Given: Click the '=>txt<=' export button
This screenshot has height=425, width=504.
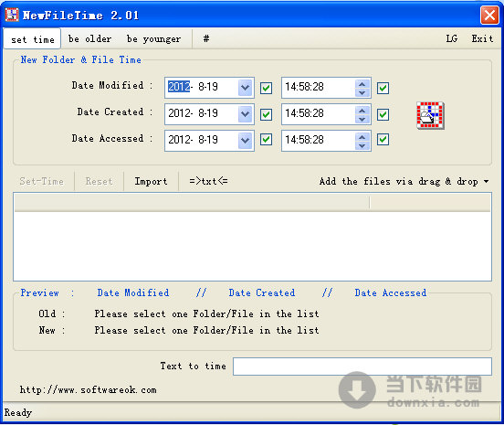Looking at the screenshot, I should [208, 182].
